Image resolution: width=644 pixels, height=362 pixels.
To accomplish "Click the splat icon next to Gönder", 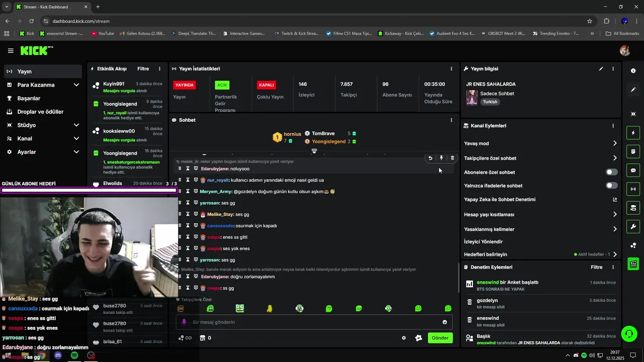I will [x=418, y=338].
